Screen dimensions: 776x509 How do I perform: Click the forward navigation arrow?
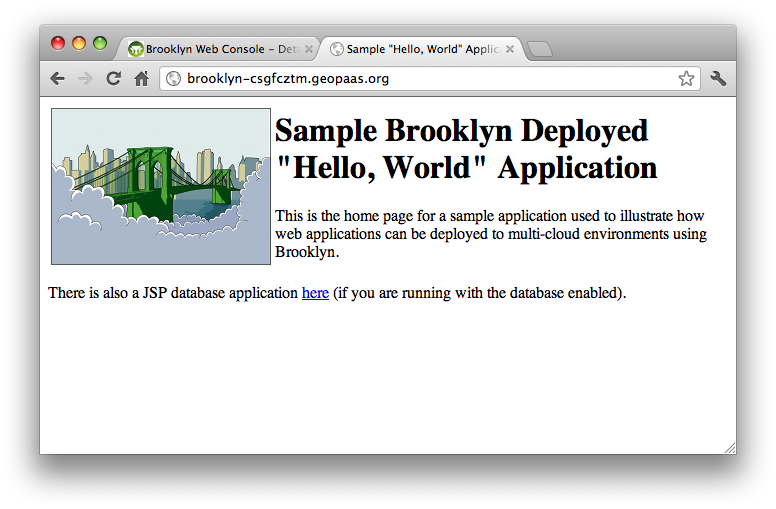tap(86, 79)
